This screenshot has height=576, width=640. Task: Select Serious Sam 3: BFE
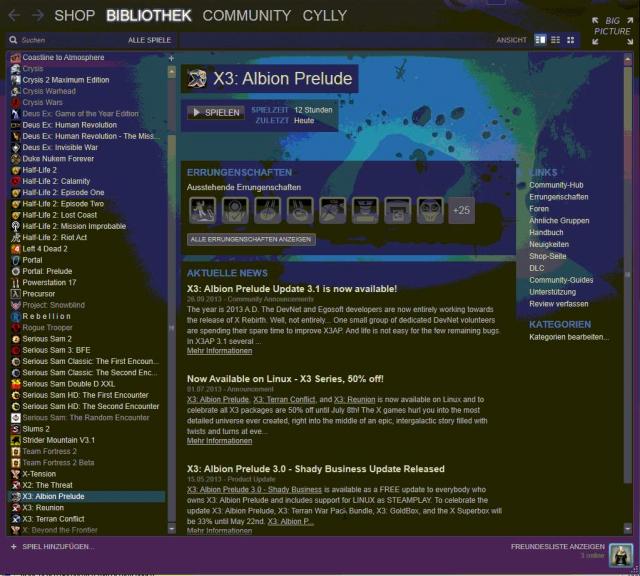87,350
